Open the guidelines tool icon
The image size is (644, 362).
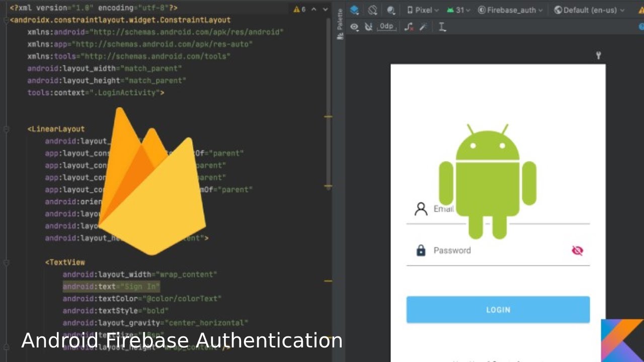click(x=442, y=27)
